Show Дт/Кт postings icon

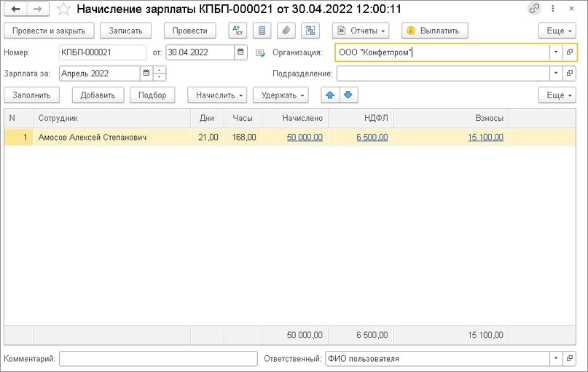click(x=238, y=31)
